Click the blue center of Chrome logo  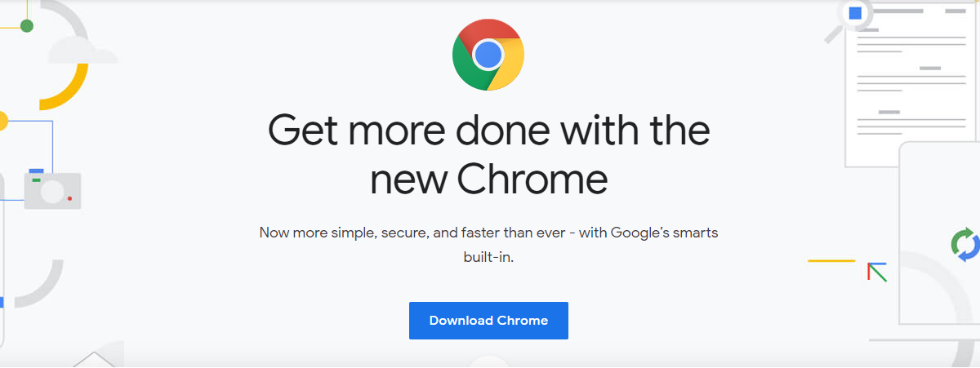(488, 55)
